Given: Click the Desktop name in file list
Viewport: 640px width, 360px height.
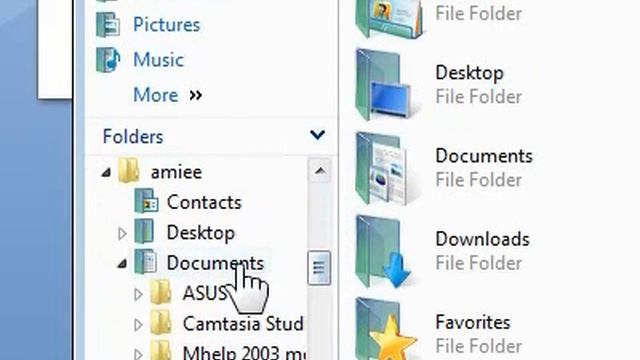Looking at the screenshot, I should 470,73.
